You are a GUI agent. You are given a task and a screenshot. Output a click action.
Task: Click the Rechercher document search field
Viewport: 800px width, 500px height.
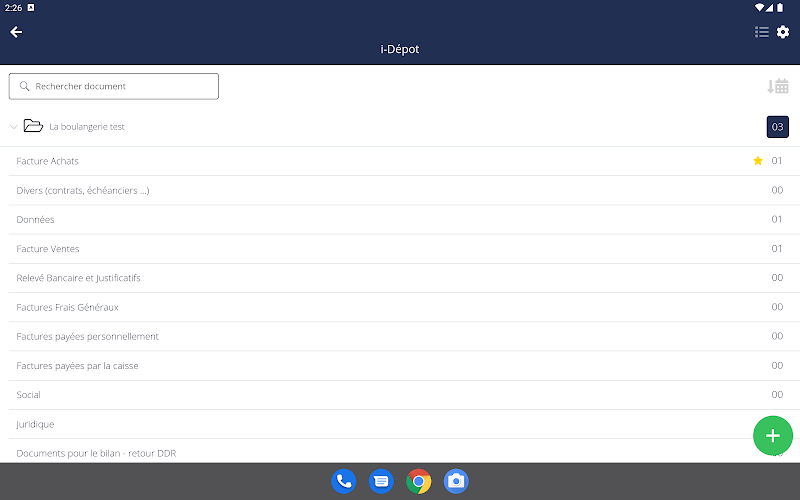tap(114, 86)
